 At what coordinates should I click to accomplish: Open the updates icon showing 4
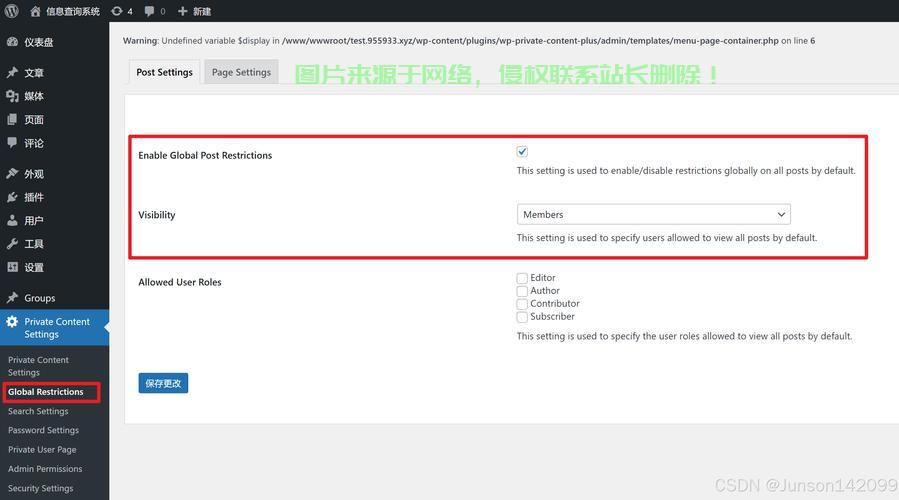pos(117,11)
